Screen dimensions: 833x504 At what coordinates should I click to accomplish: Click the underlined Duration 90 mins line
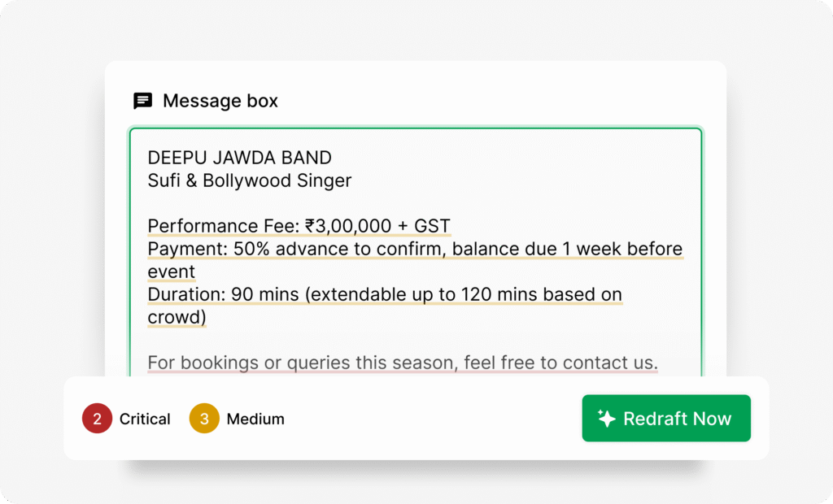(x=385, y=294)
